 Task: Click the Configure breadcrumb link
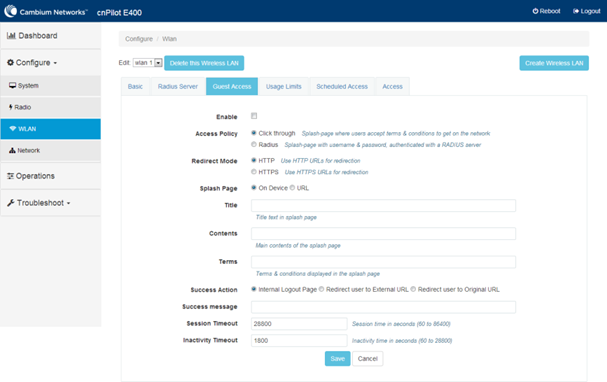(x=139, y=39)
